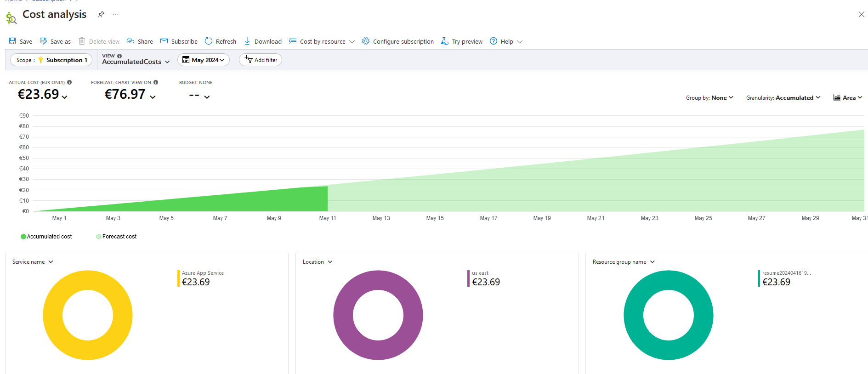Open Configure subscription gear icon
The width and height of the screenshot is (868, 374).
[x=366, y=41]
